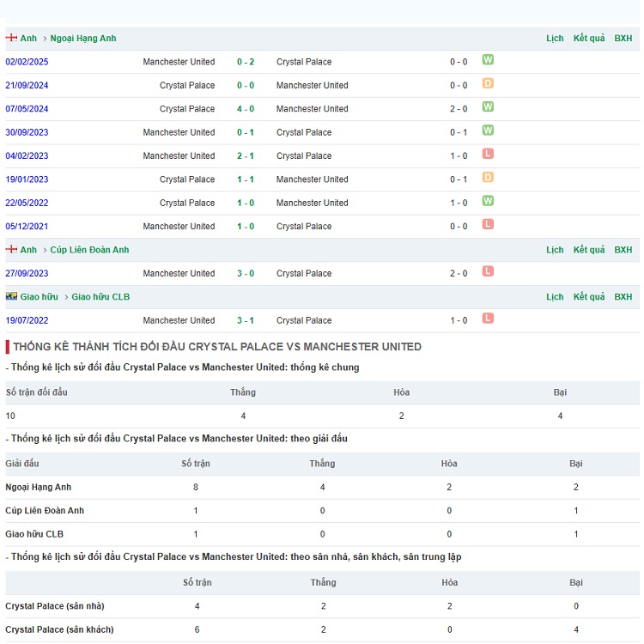Screen dimensions: 644x644
Task: Click Crystal Palace home team on 19/01/2023 row
Action: click(x=187, y=179)
